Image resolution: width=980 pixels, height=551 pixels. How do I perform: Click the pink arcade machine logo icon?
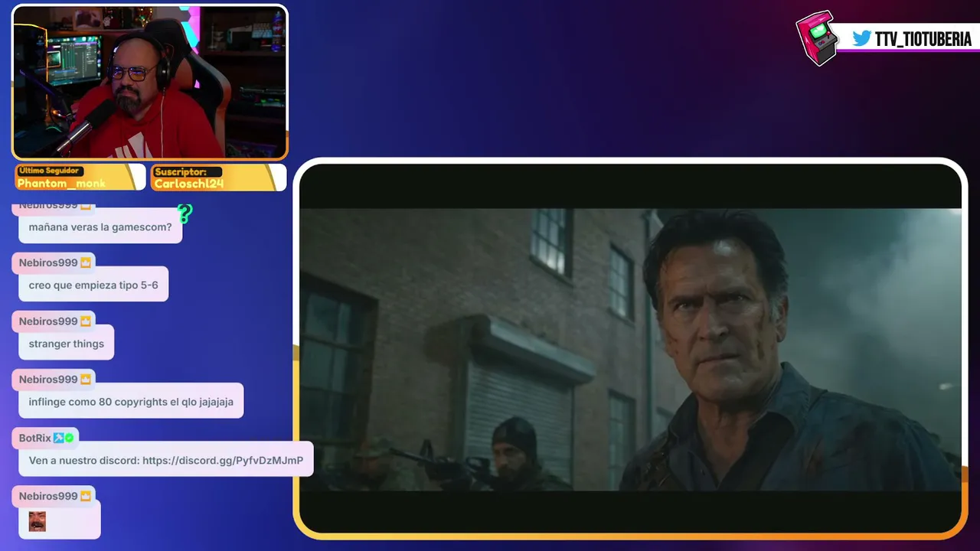[817, 37]
